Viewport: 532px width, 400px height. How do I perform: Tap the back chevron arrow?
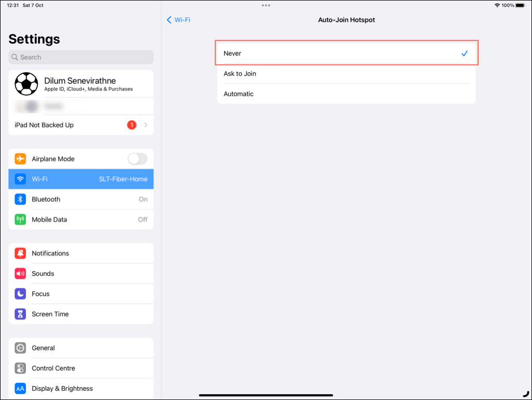(169, 20)
